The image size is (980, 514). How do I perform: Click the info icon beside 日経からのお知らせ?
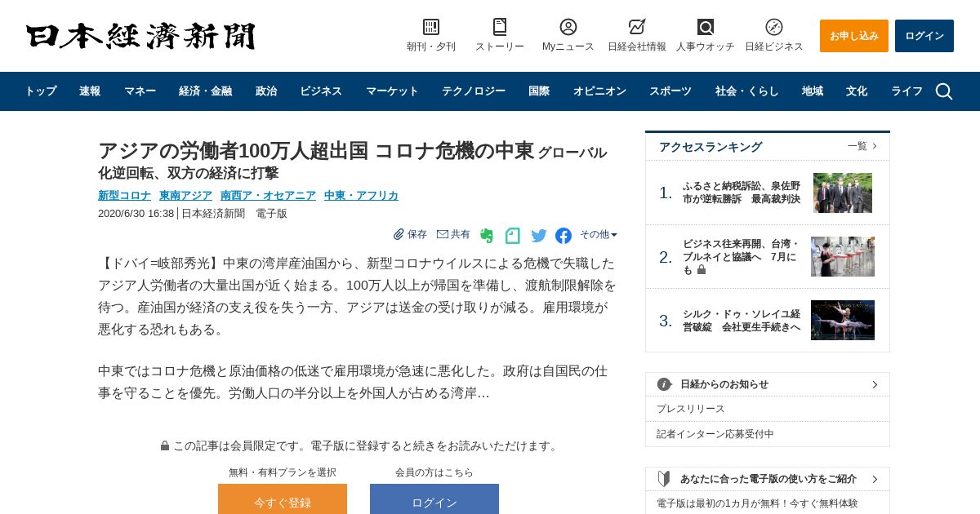[x=665, y=384]
